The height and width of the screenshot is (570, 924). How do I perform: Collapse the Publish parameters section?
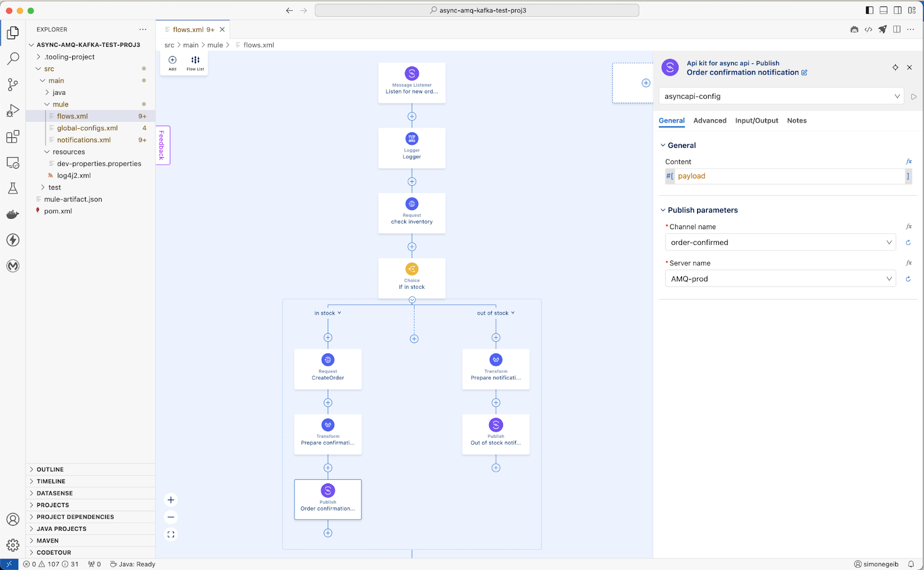[x=663, y=210]
